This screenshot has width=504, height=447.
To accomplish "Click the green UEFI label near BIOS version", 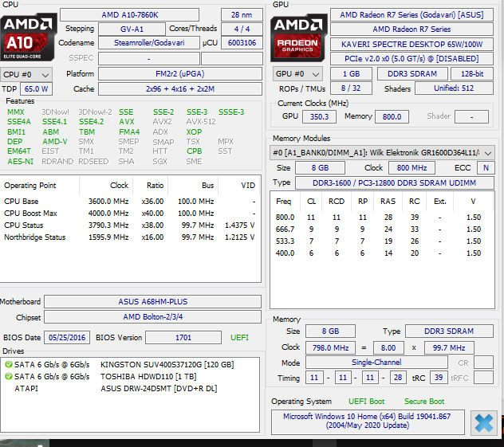I will click(239, 338).
